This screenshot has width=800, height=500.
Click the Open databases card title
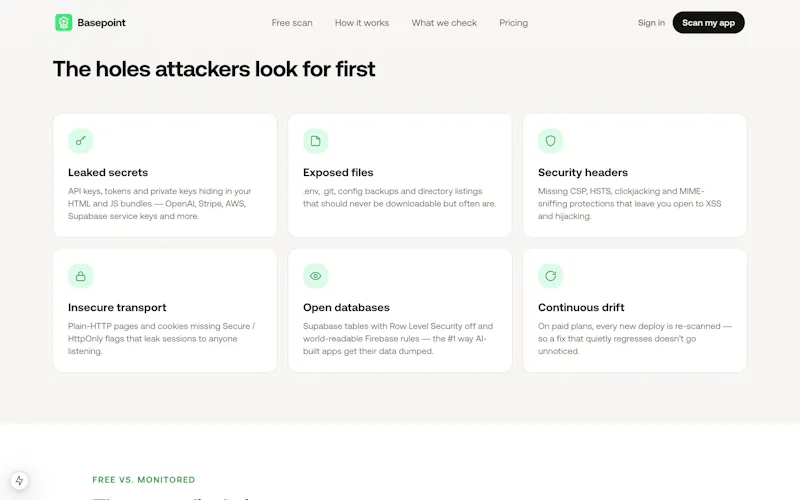click(346, 308)
